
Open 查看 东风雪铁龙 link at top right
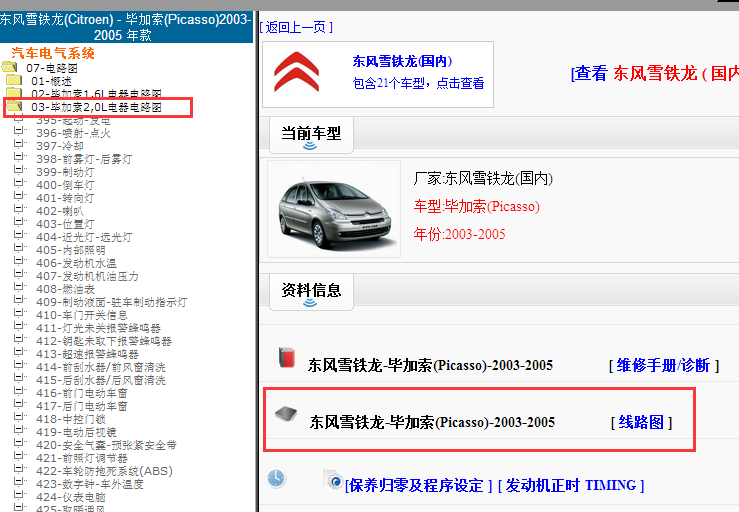655,74
